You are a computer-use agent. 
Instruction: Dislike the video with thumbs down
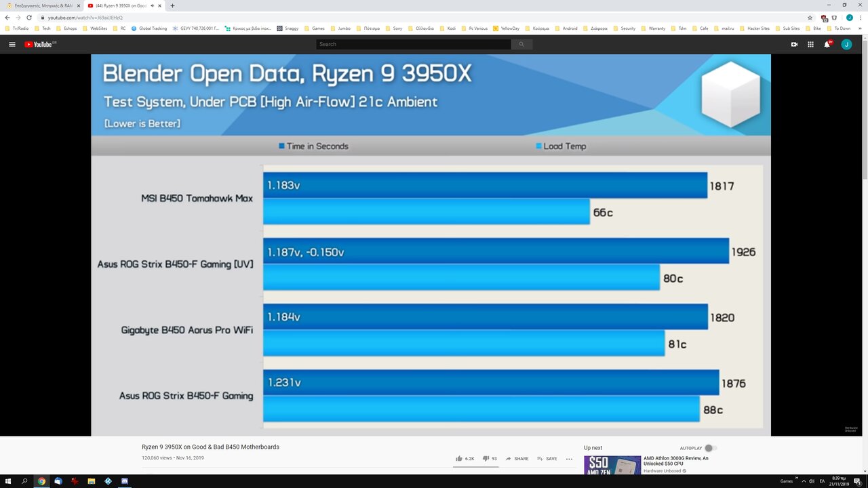point(490,459)
